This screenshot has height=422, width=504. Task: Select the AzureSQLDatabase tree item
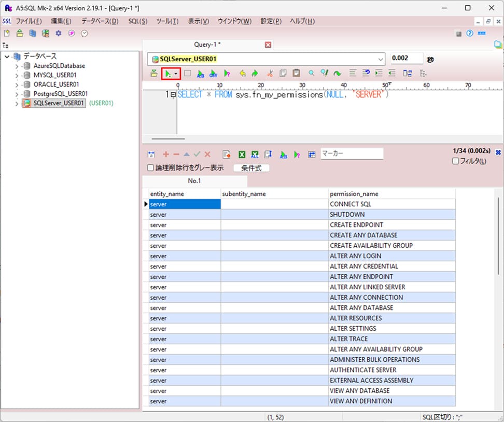(x=59, y=66)
